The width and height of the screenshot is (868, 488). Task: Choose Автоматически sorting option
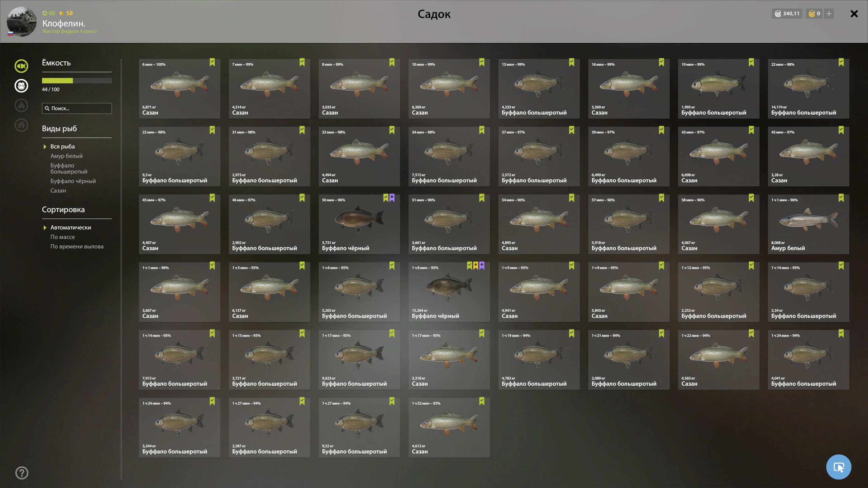coord(71,227)
